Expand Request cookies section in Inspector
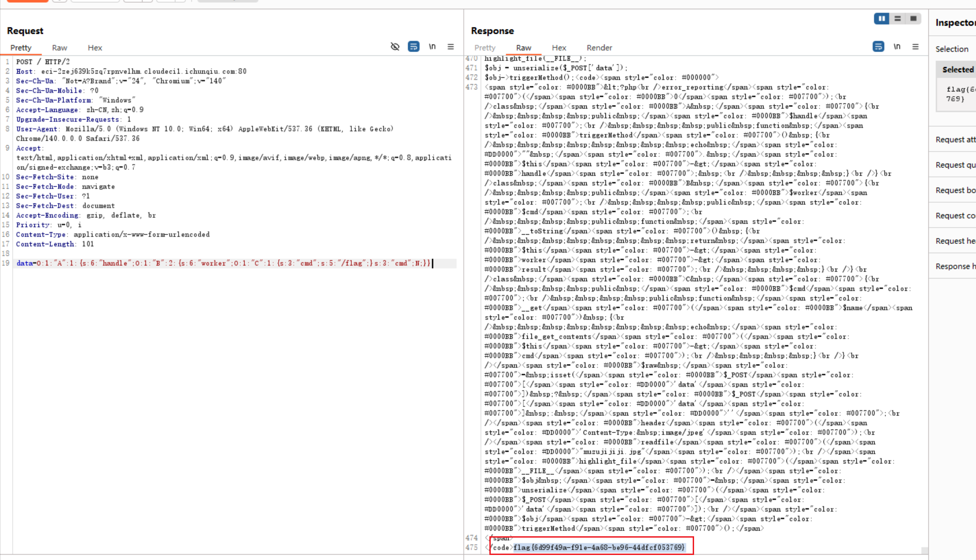Screen dimensions: 976x560 pyautogui.click(x=955, y=216)
